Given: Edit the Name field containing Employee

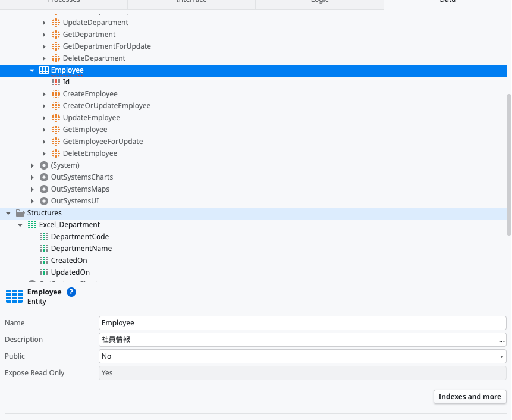Looking at the screenshot, I should pyautogui.click(x=302, y=323).
